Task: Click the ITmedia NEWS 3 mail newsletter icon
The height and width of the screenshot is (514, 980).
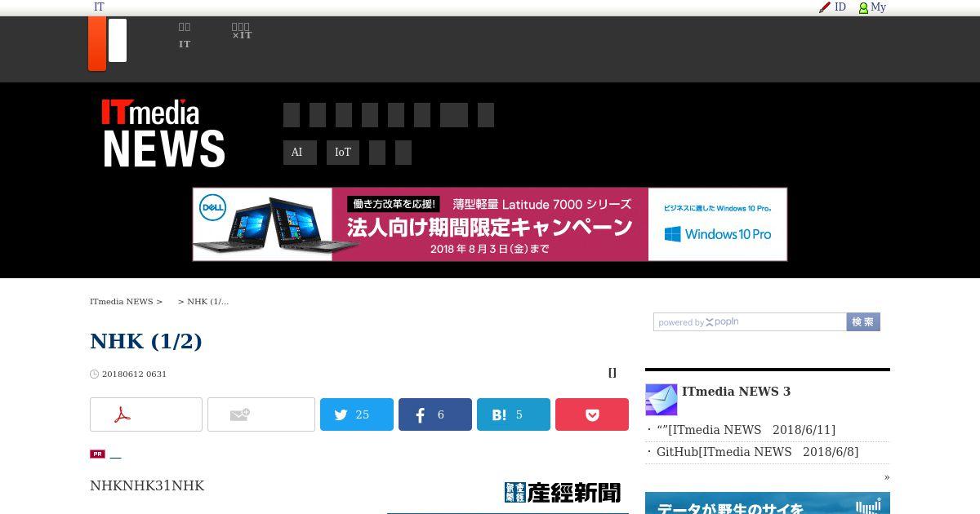Action: [661, 400]
